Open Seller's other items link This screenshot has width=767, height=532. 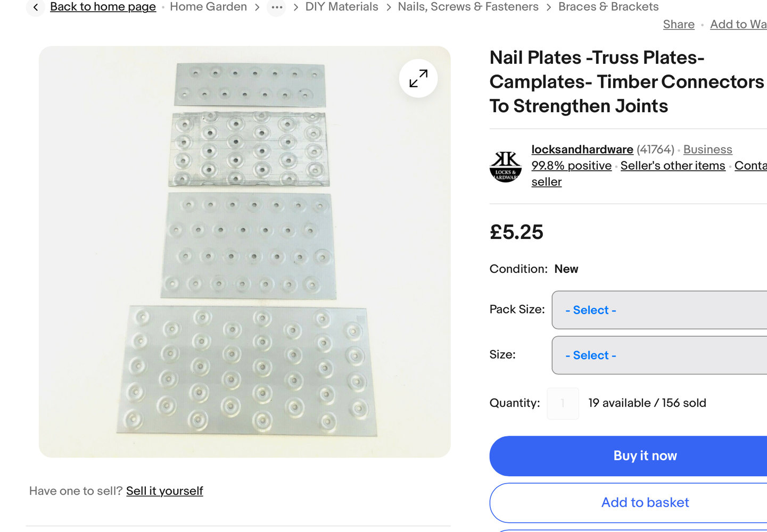coord(672,165)
